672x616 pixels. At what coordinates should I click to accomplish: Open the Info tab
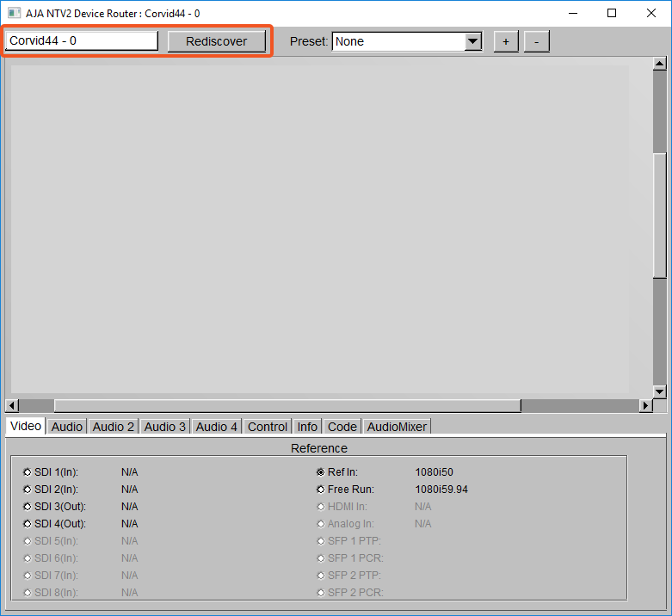[x=307, y=427]
